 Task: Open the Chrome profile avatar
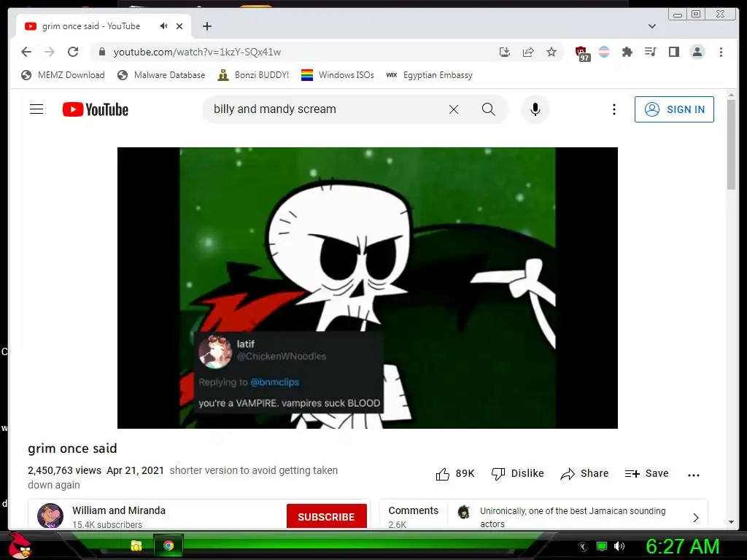[x=697, y=52]
